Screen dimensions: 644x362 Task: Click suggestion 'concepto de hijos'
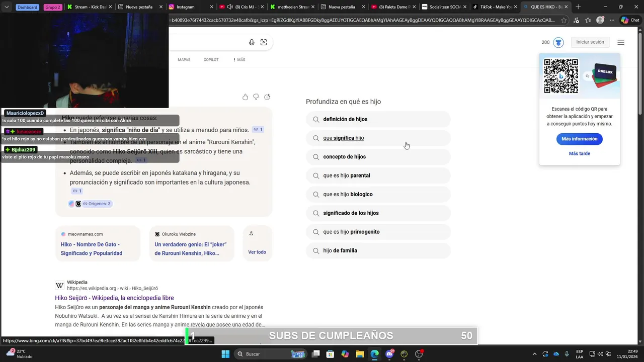pyautogui.click(x=378, y=157)
